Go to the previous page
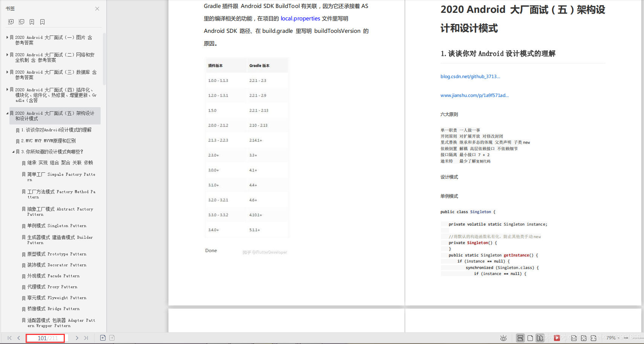This screenshot has width=644, height=344. click(18, 338)
